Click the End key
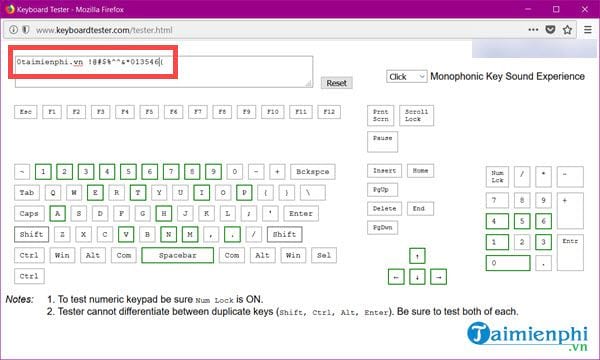The image size is (600, 360). coord(420,209)
